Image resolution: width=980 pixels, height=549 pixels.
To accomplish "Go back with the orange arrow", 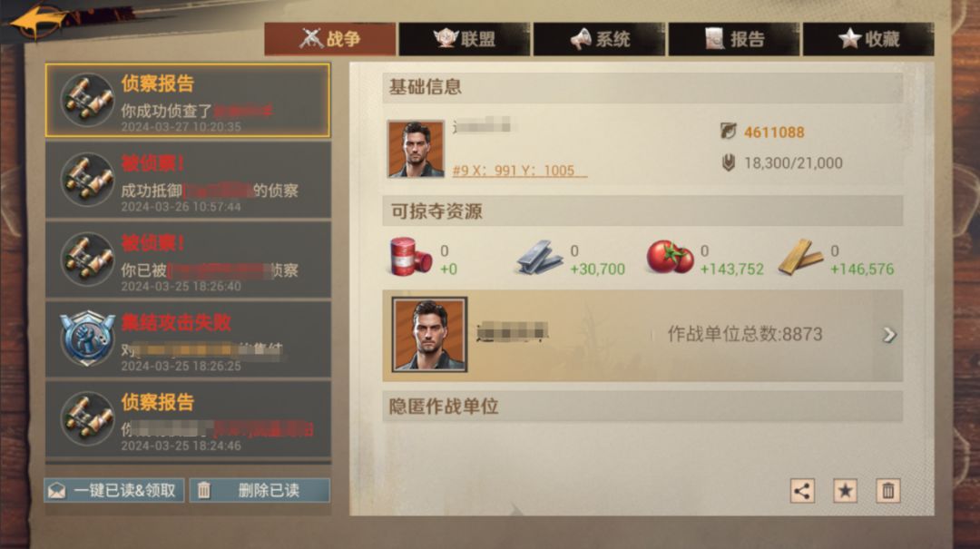I will [x=37, y=22].
